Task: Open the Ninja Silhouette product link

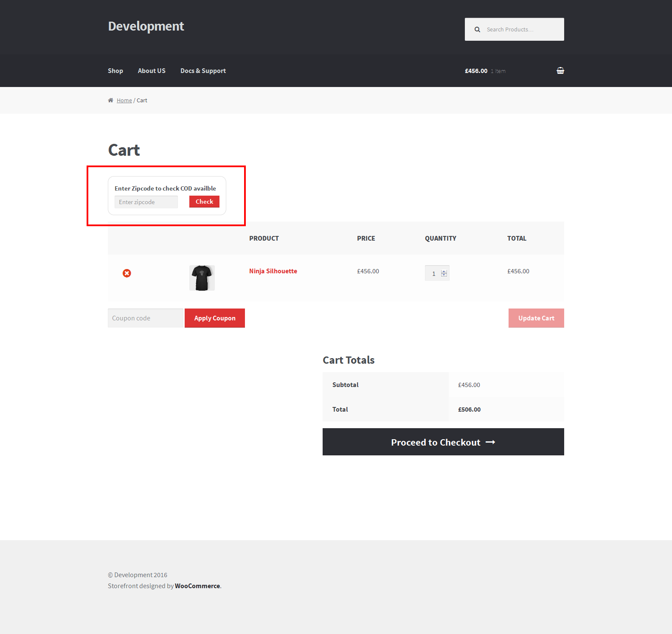Action: point(273,271)
